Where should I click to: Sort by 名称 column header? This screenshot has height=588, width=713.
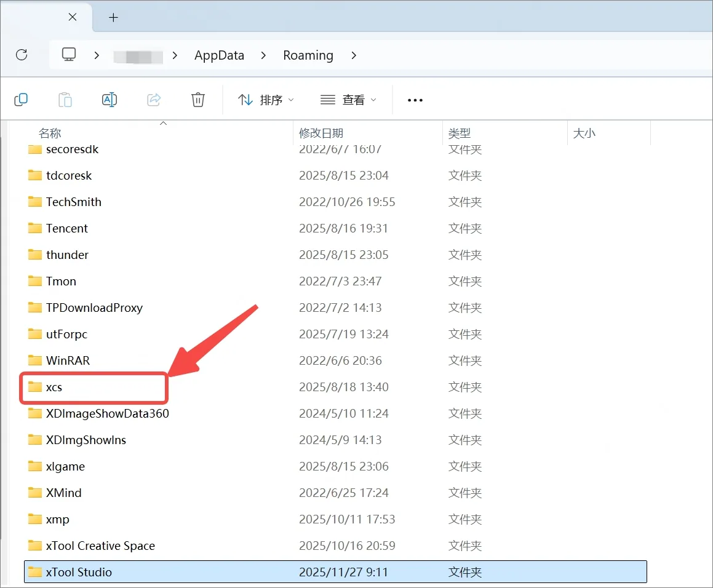coord(50,133)
